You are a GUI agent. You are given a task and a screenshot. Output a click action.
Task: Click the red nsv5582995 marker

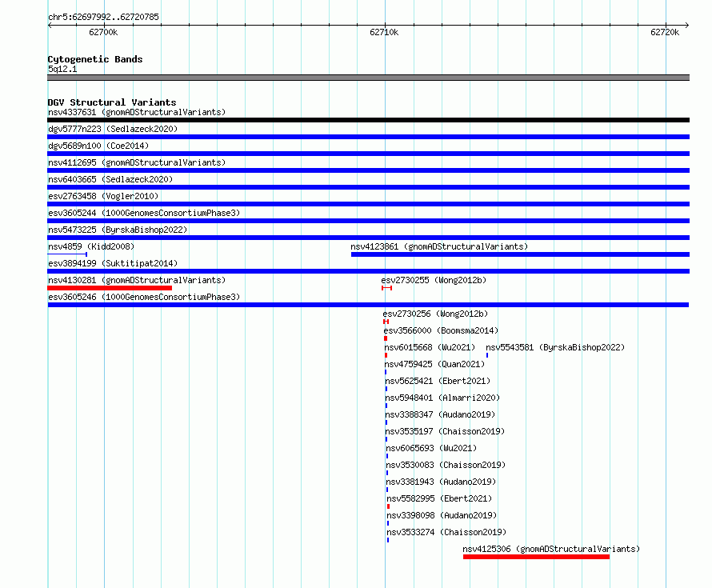pos(388,506)
